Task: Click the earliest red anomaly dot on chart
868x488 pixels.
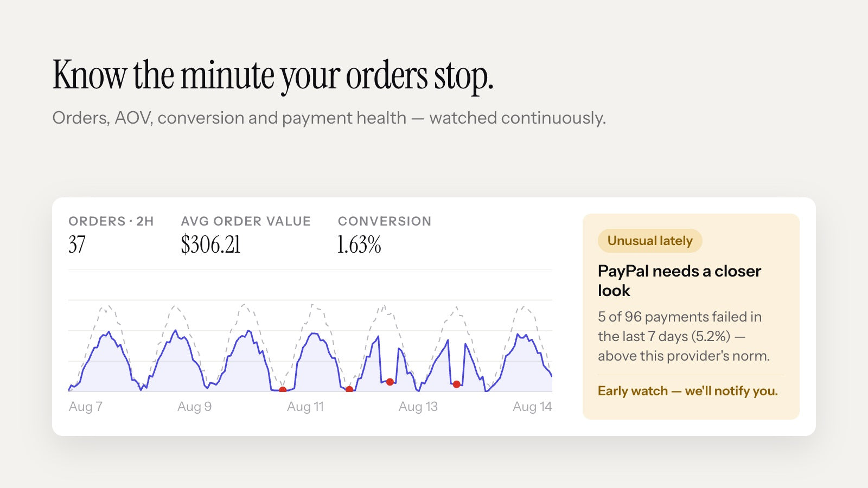Action: coord(283,389)
